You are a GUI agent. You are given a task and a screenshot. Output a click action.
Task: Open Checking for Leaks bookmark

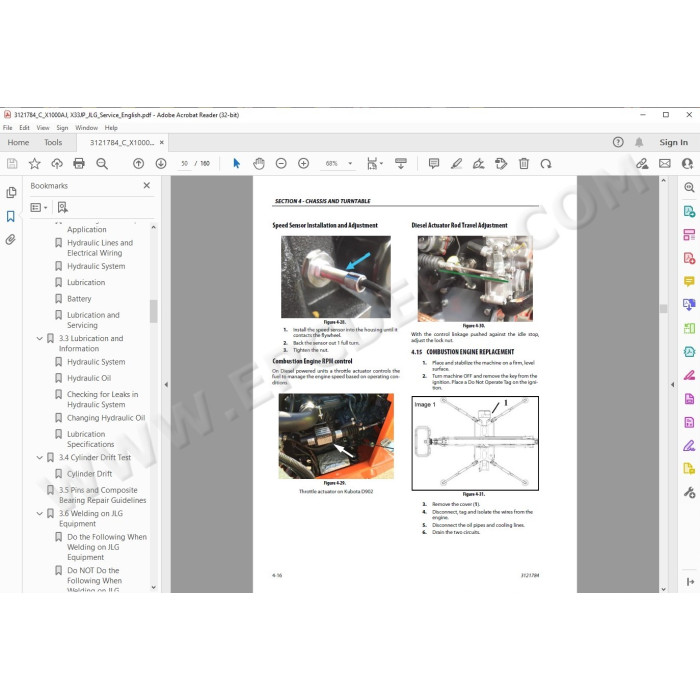[x=102, y=400]
